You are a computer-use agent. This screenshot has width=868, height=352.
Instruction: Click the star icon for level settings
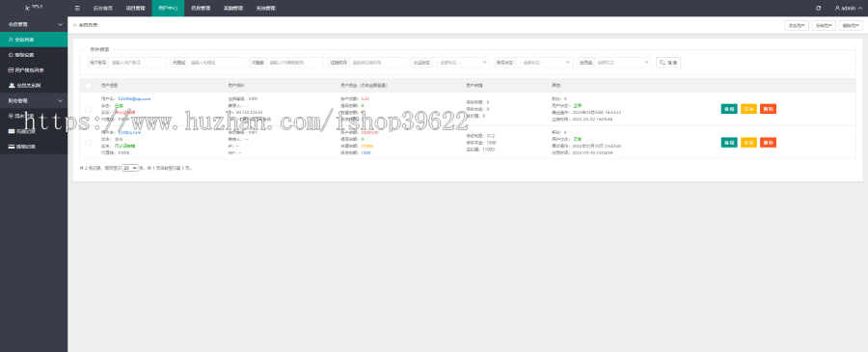(11, 55)
